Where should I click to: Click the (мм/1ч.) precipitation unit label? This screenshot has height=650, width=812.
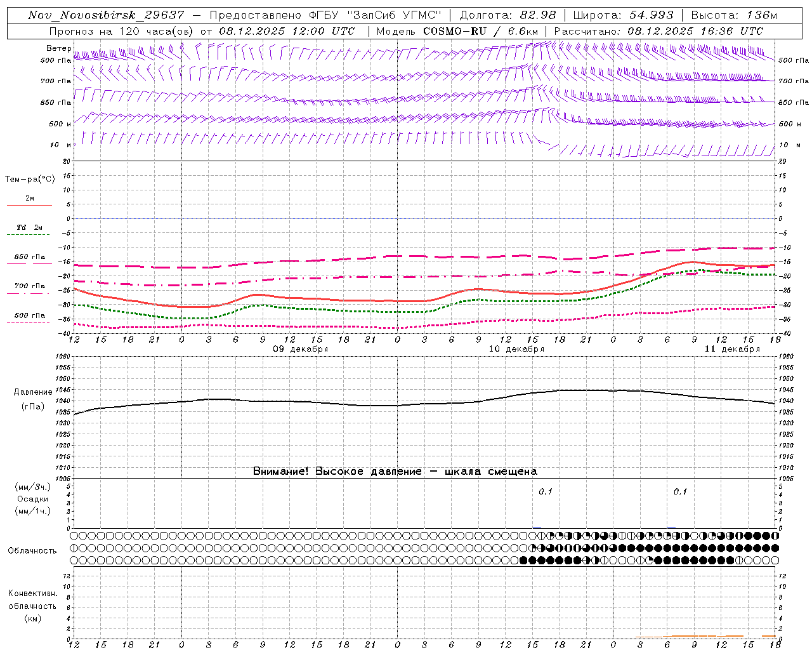click(33, 511)
